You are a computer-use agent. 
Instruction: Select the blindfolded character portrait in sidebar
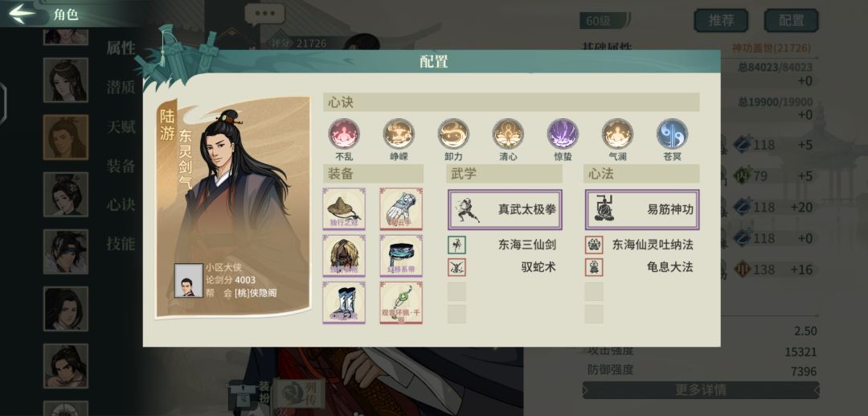click(66, 252)
